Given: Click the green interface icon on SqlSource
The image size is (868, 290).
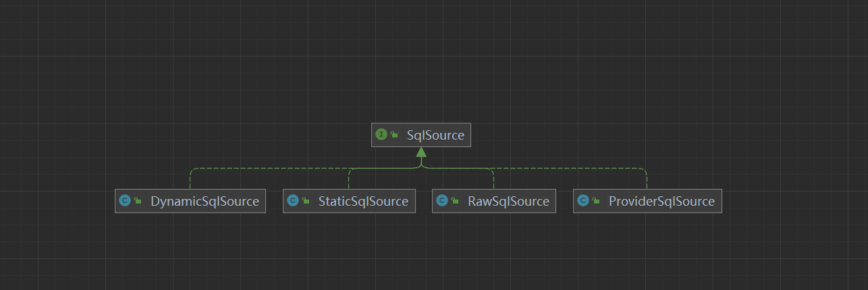Looking at the screenshot, I should 381,135.
